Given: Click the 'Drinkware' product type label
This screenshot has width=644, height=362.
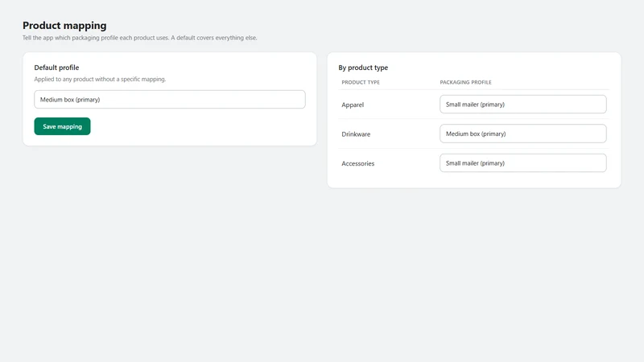Looking at the screenshot, I should 356,134.
